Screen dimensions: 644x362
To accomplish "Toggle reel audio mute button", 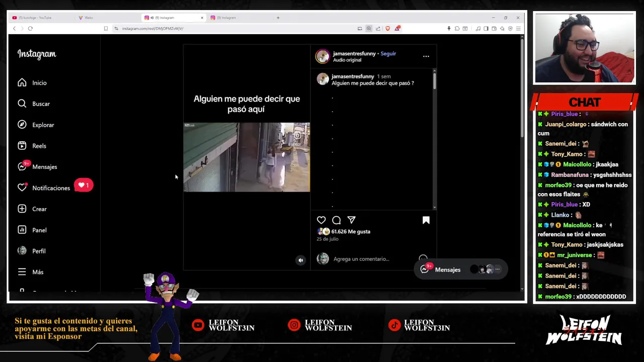I will coord(301,260).
